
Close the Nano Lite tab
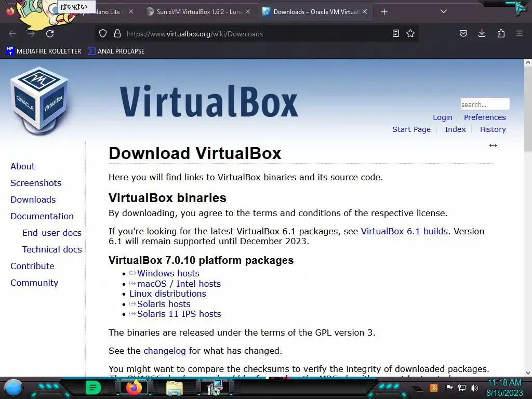(131, 11)
